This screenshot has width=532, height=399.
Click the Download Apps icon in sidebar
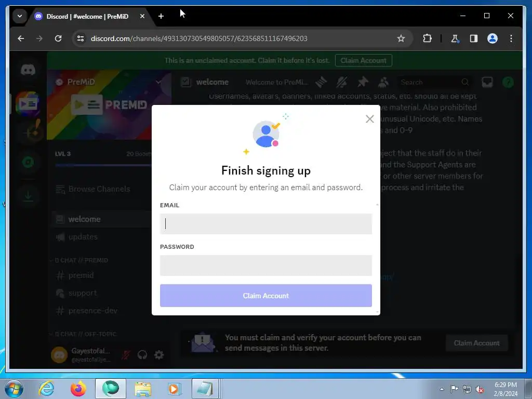28,195
